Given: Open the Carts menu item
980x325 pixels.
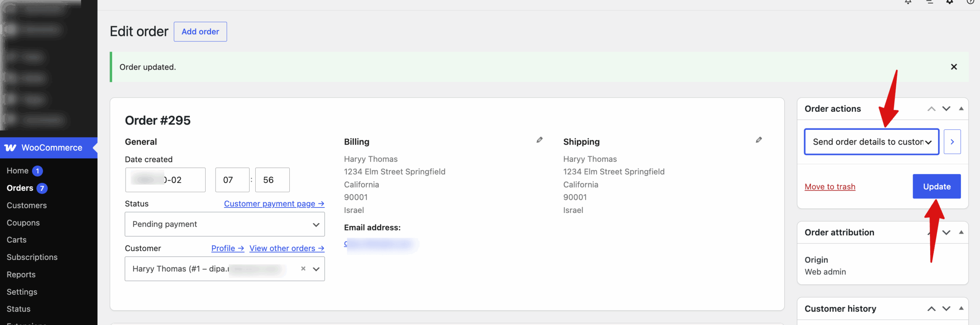Looking at the screenshot, I should click(17, 240).
